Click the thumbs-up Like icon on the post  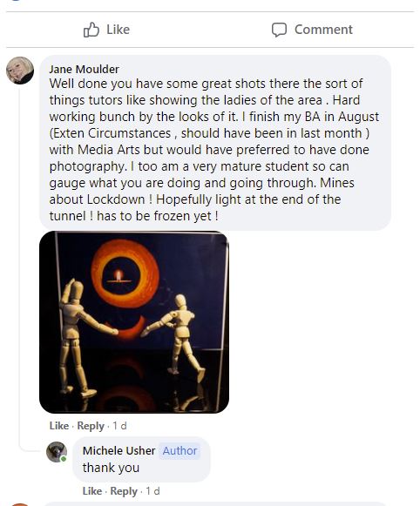(91, 30)
